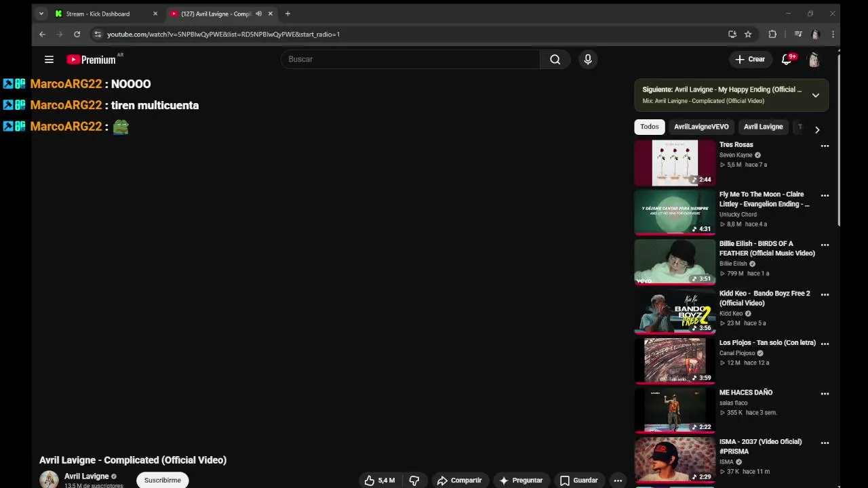Viewport: 868px width, 488px height.
Task: Click the Crear button
Action: pos(750,60)
